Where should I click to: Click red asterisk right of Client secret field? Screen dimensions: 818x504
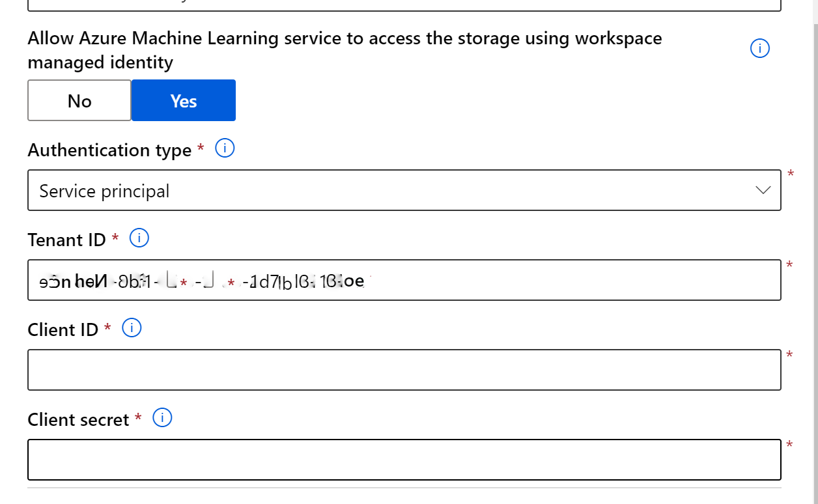[790, 445]
